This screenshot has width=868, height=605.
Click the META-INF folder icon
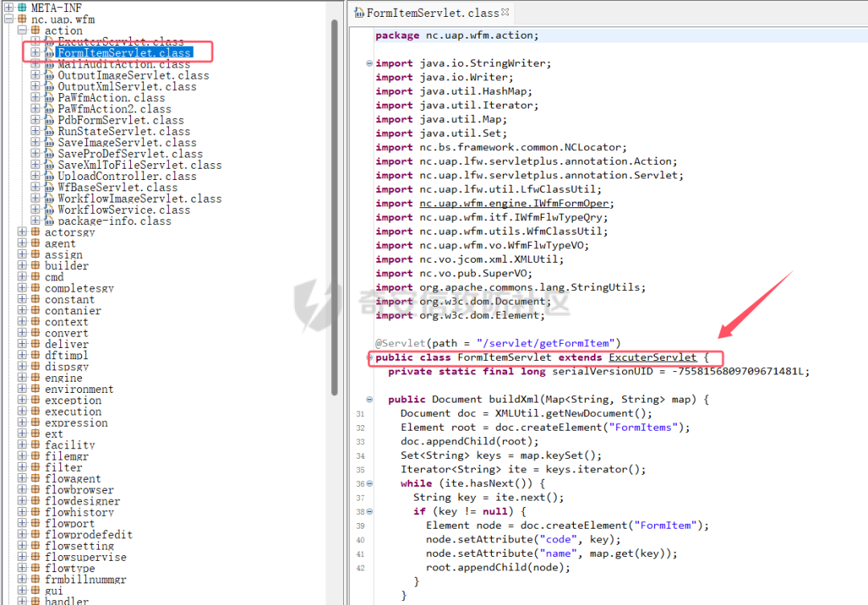click(23, 8)
